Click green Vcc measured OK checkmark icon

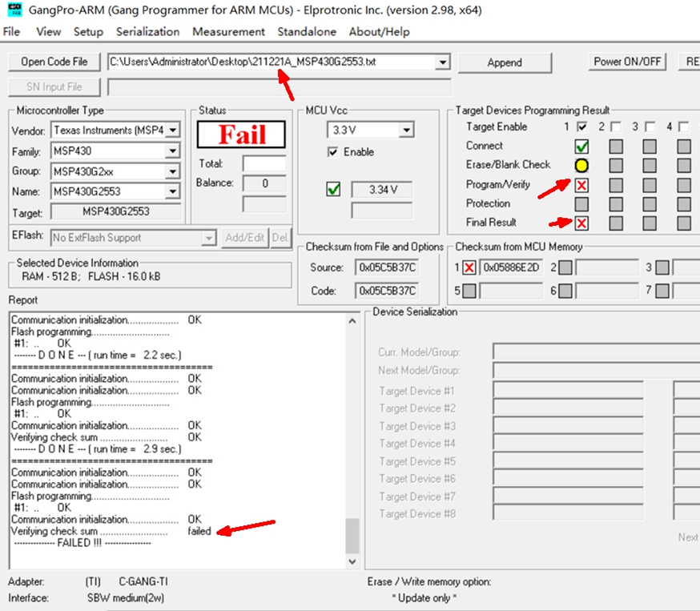click(333, 189)
